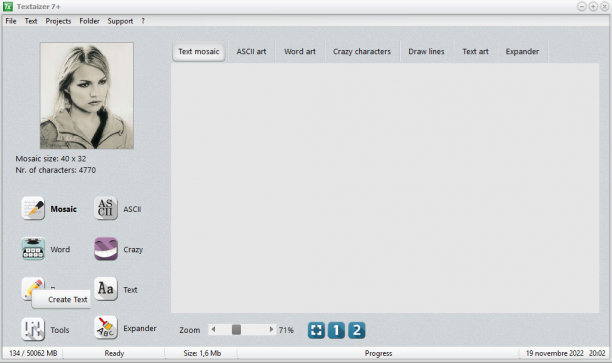Open the Support menu

coord(120,21)
